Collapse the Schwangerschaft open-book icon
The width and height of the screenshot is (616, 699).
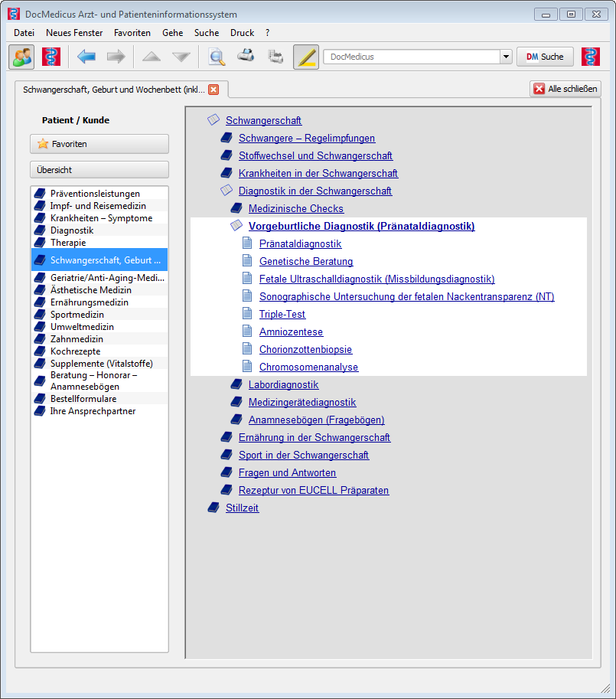pos(213,120)
